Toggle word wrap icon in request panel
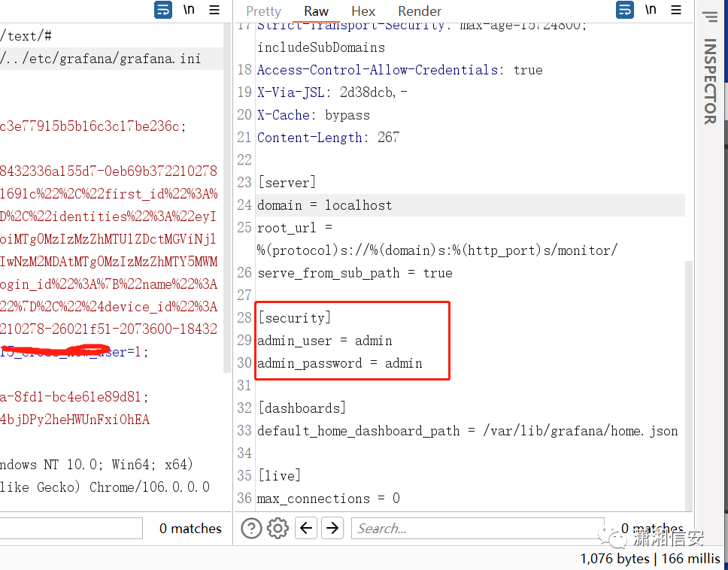 click(x=163, y=10)
